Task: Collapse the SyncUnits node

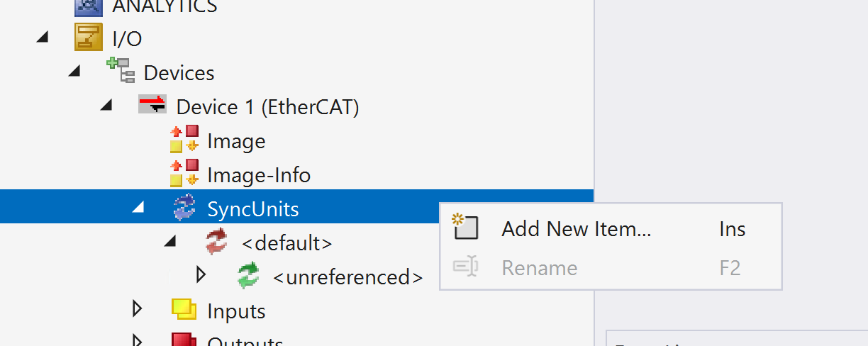Action: pyautogui.click(x=138, y=208)
